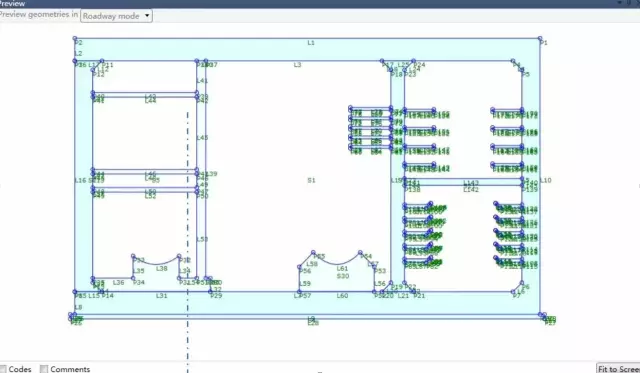Click the L41 link label
Viewport: 640px width, 373px height.
coord(202,81)
